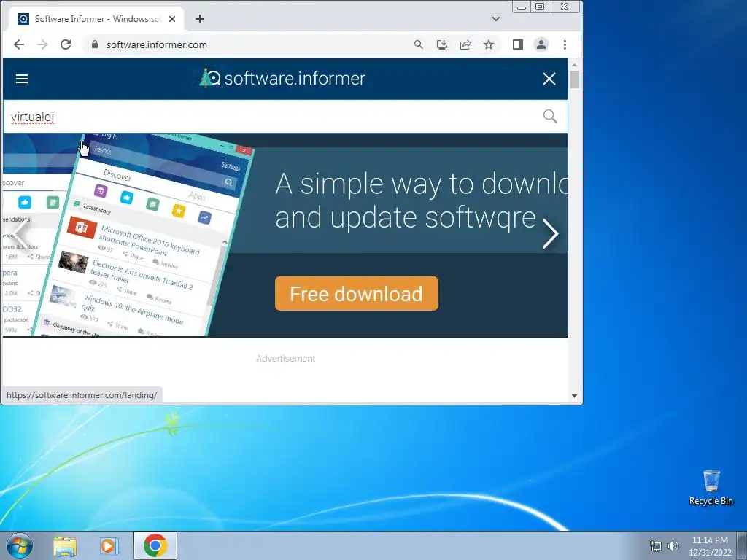The width and height of the screenshot is (747, 560).
Task: Click the software.informer logo
Action: tap(282, 78)
